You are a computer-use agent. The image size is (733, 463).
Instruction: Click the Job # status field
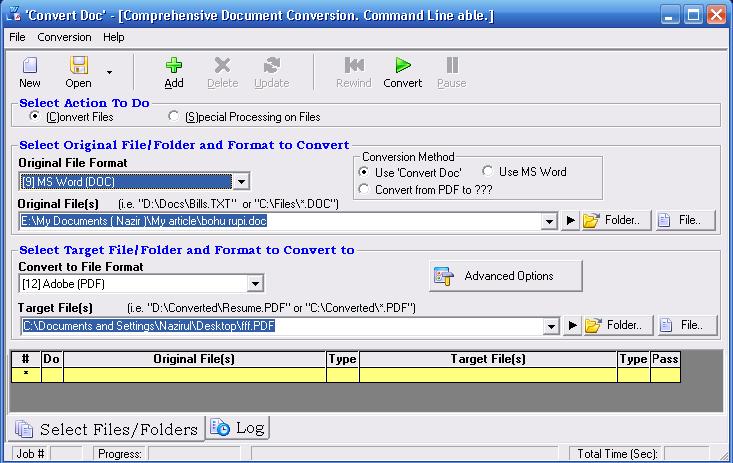66,454
